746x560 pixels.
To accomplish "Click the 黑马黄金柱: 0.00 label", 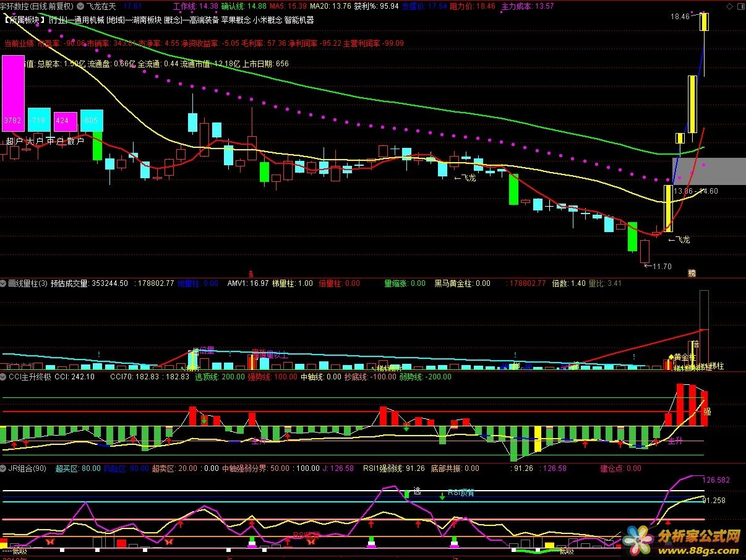I will click(x=462, y=283).
